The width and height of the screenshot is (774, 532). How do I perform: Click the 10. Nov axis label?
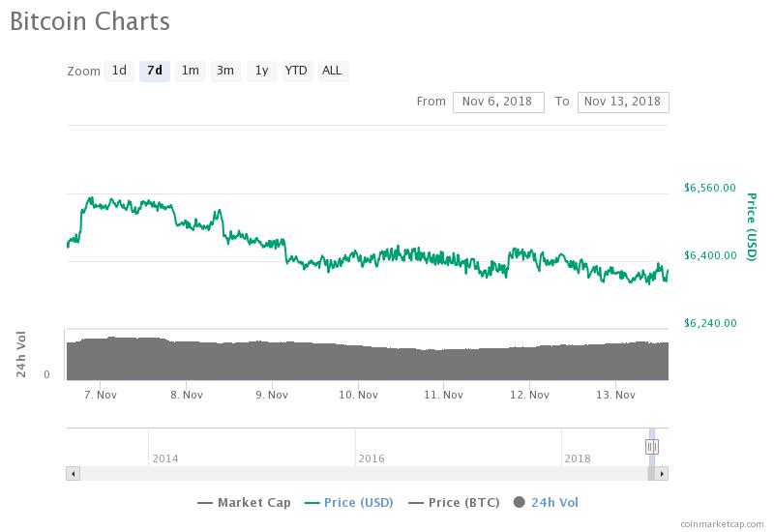(358, 396)
